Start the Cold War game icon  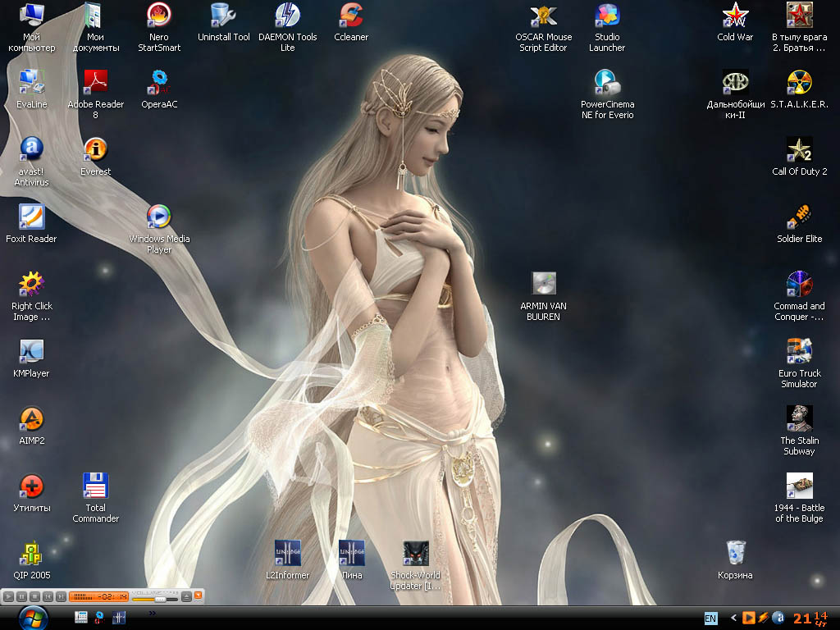pos(735,22)
